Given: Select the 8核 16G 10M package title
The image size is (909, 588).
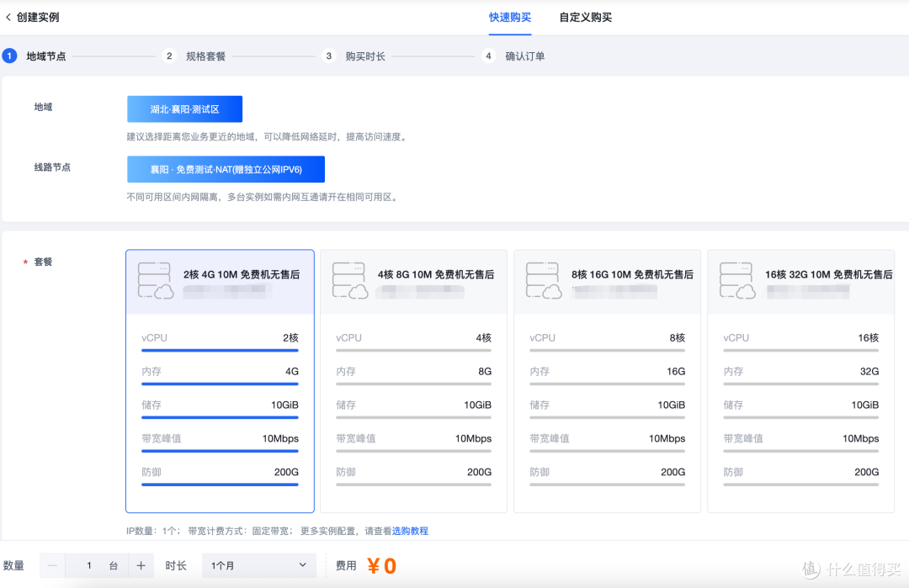Looking at the screenshot, I should point(632,274).
